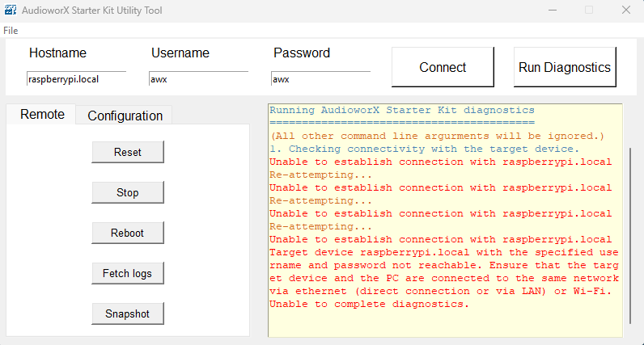Image resolution: width=644 pixels, height=345 pixels.
Task: Click the Hostname label
Action: point(57,53)
